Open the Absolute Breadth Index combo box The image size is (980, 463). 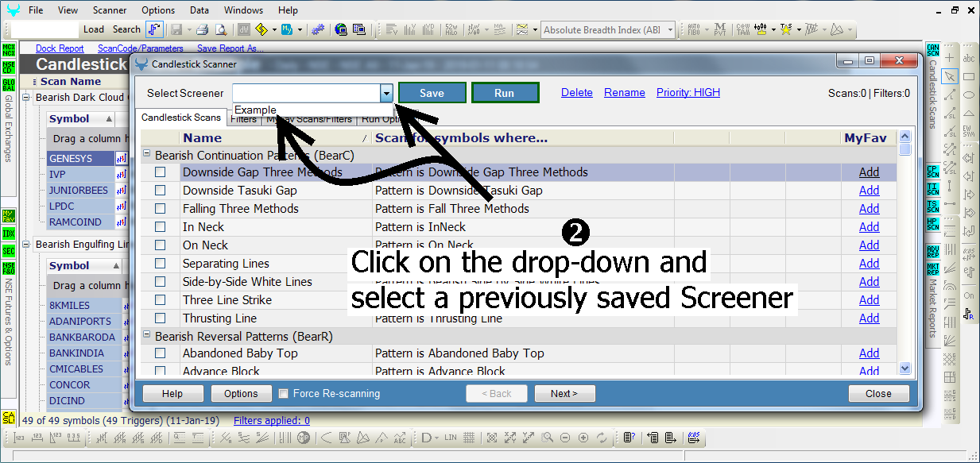click(607, 30)
